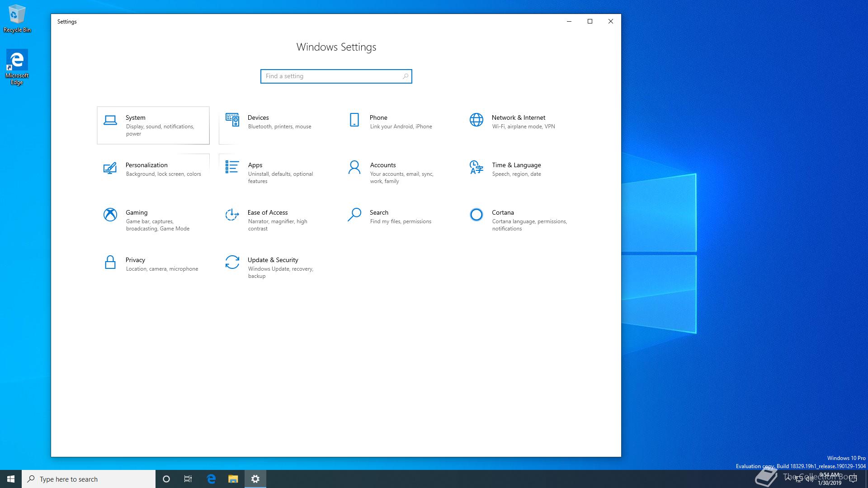Open the Network & Internet globe icon
Screen dimensions: 868x488
[476, 120]
